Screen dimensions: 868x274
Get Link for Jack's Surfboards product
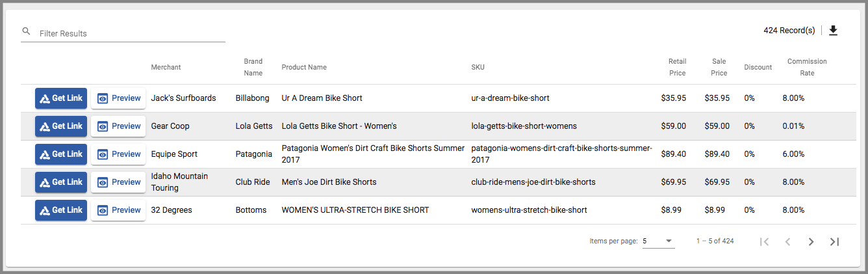61,98
